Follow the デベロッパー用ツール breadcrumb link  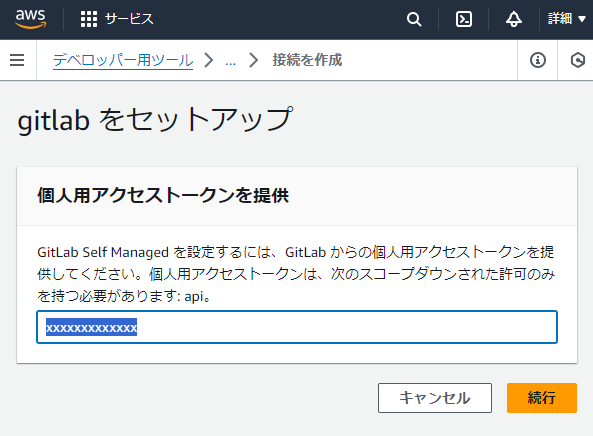pyautogui.click(x=123, y=60)
